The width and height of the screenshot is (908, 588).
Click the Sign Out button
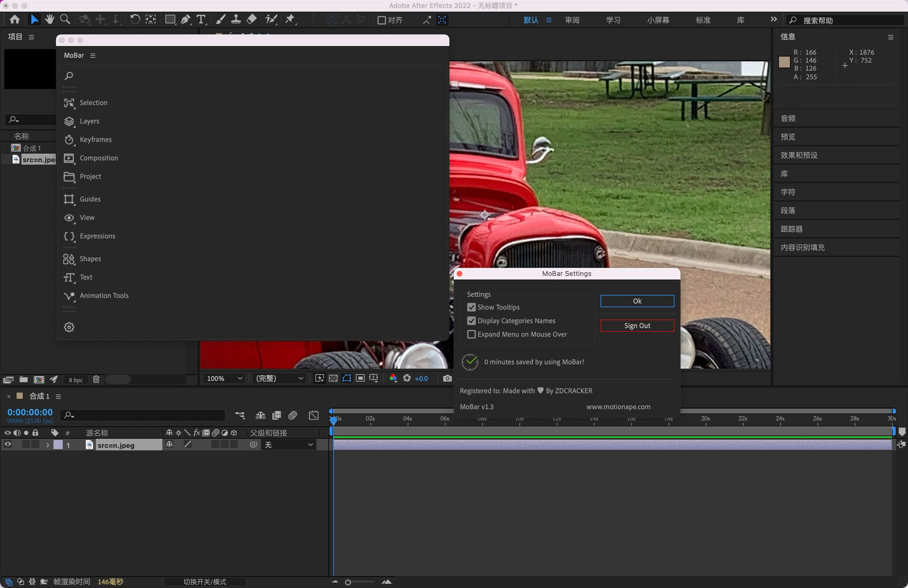coord(637,326)
